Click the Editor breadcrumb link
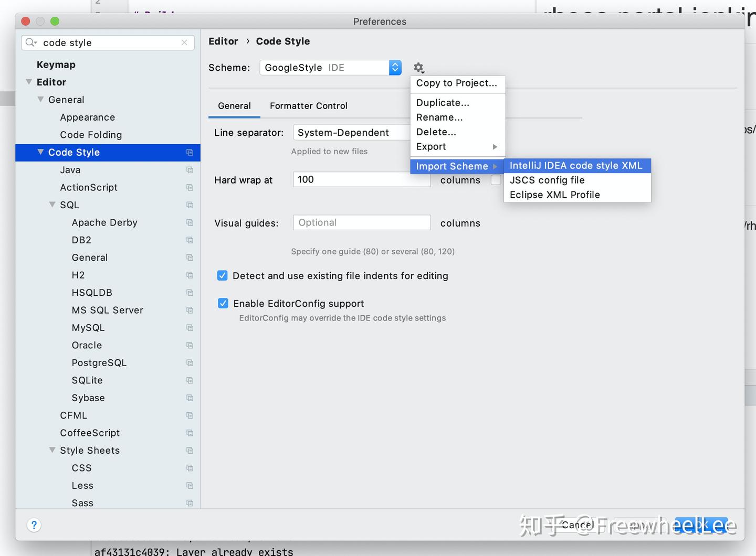Viewport: 756px width, 556px height. pos(223,41)
